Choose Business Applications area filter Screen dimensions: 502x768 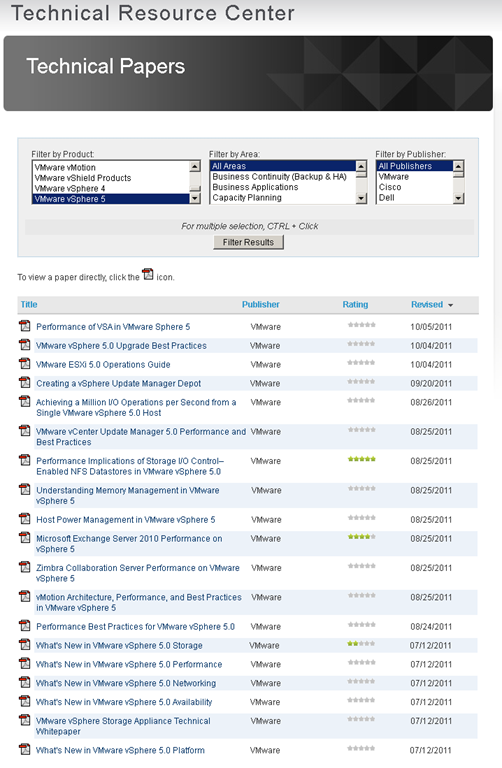(283, 187)
